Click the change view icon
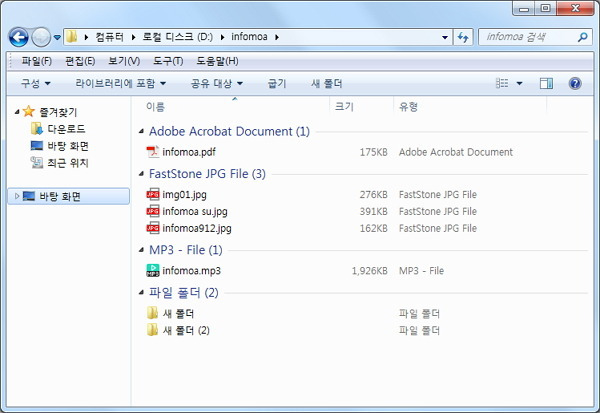 [x=502, y=83]
